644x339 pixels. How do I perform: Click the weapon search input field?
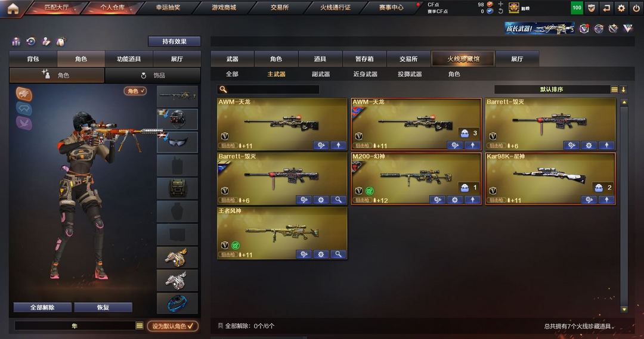(x=268, y=89)
